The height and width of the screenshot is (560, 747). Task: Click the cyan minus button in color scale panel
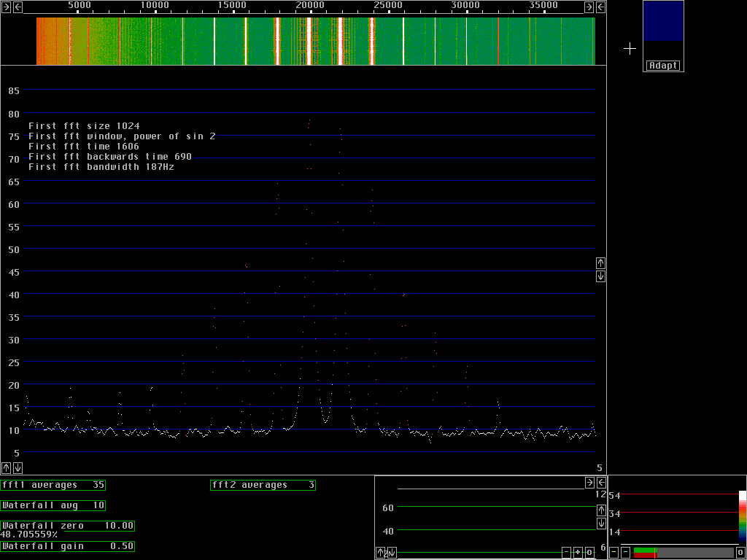click(625, 553)
